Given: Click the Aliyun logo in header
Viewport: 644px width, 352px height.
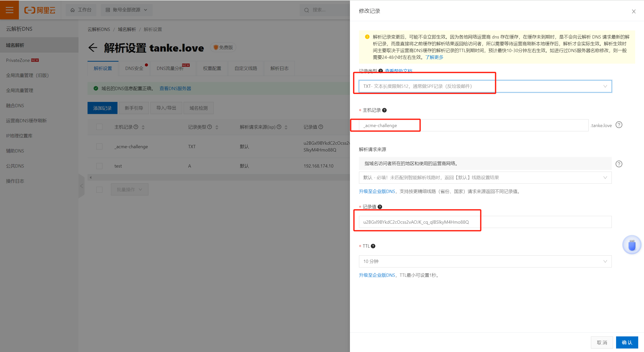Looking at the screenshot, I should pyautogui.click(x=40, y=10).
